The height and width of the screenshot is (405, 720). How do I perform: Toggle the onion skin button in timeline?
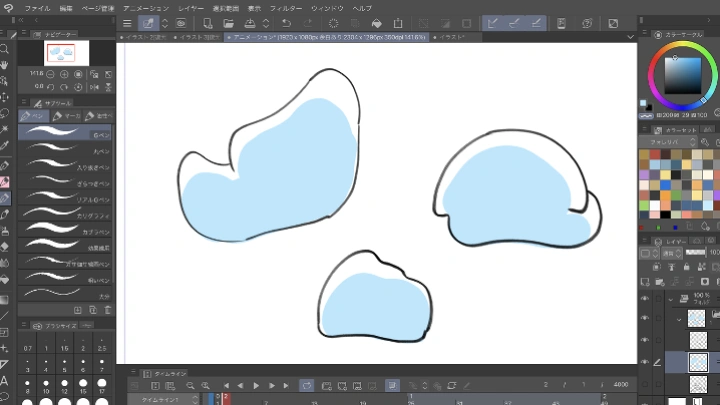(x=392, y=386)
